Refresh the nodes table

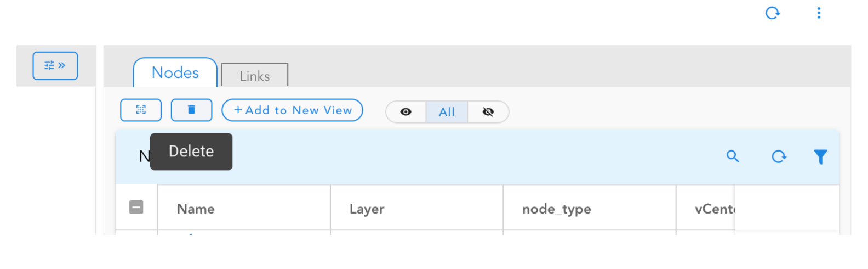[779, 156]
